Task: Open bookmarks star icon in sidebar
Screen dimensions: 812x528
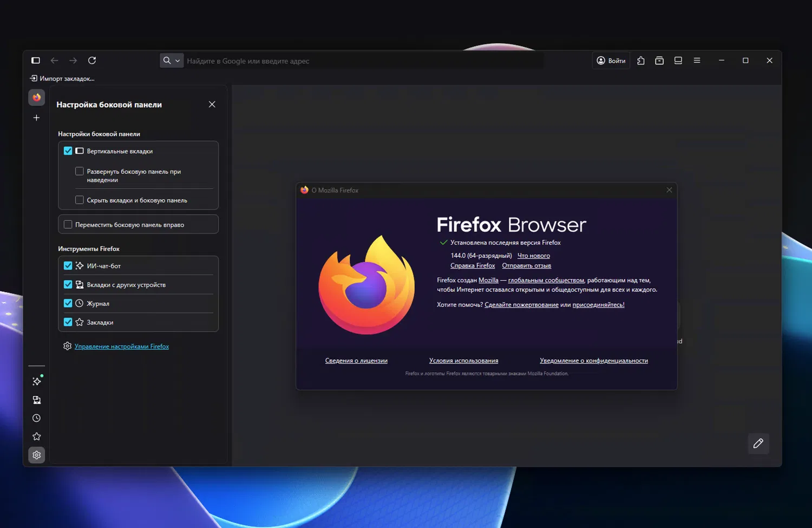Action: click(37, 436)
